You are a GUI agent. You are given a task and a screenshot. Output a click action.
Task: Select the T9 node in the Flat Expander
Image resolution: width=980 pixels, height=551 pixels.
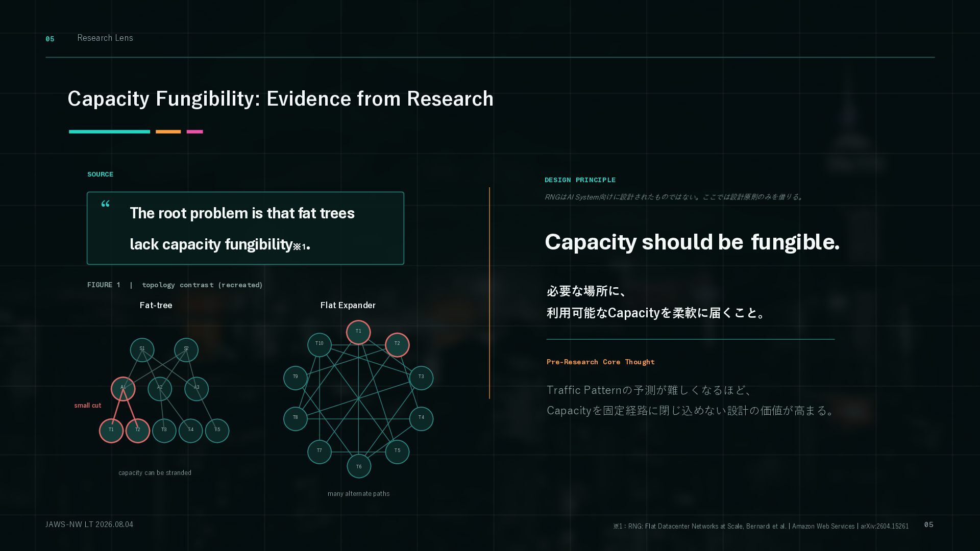coord(296,378)
